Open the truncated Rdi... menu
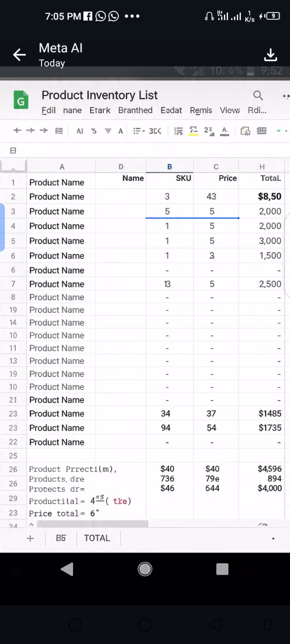The image size is (290, 644). 257,110
